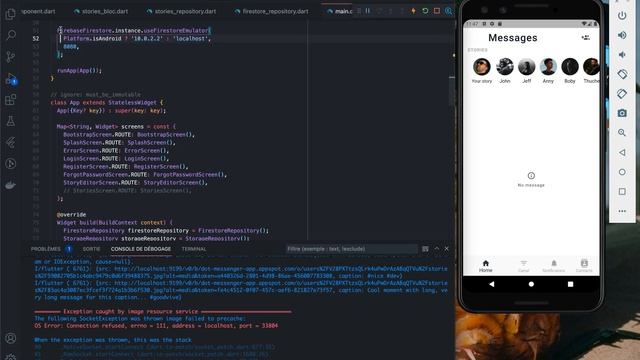Screen dimensions: 640x360
Task: Open the Docker whale view
Action: pos(11,185)
